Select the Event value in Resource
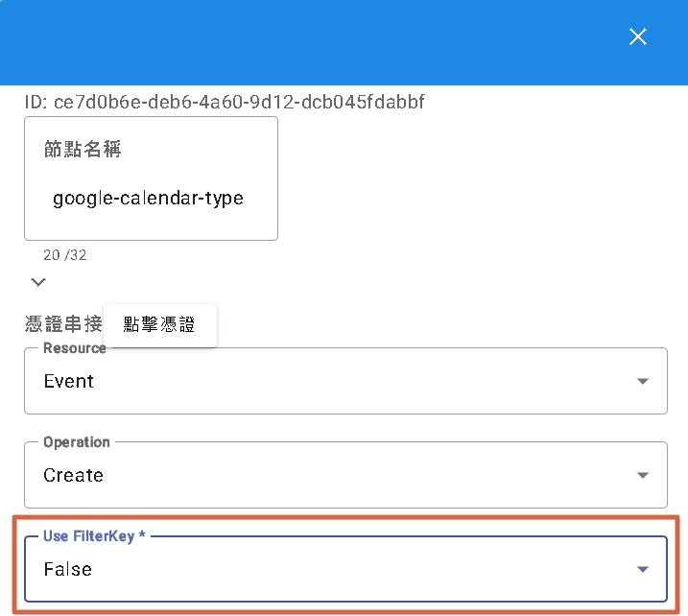 (69, 381)
